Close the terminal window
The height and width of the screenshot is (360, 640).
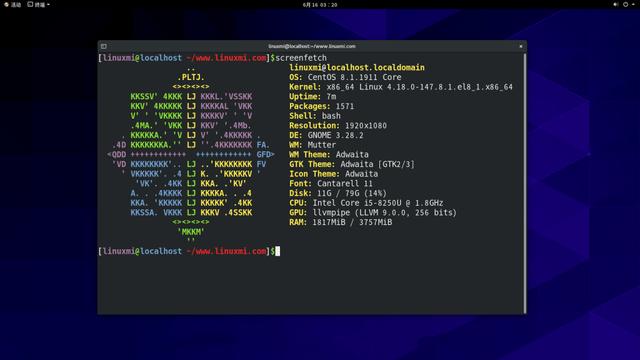click(x=521, y=47)
